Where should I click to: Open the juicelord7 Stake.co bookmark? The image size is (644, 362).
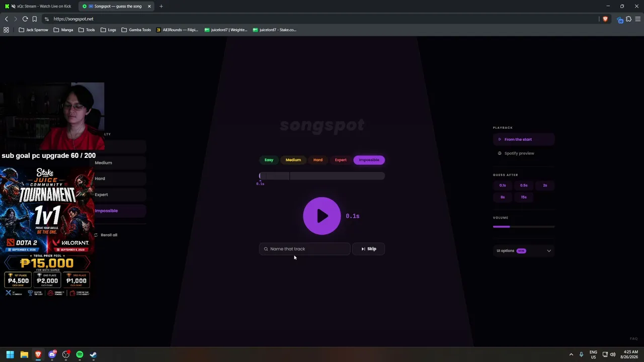point(274,30)
